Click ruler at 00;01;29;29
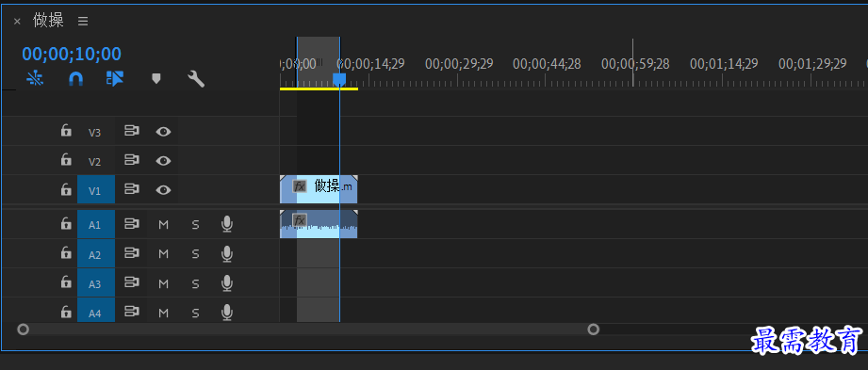This screenshot has height=370, width=868. (x=812, y=64)
